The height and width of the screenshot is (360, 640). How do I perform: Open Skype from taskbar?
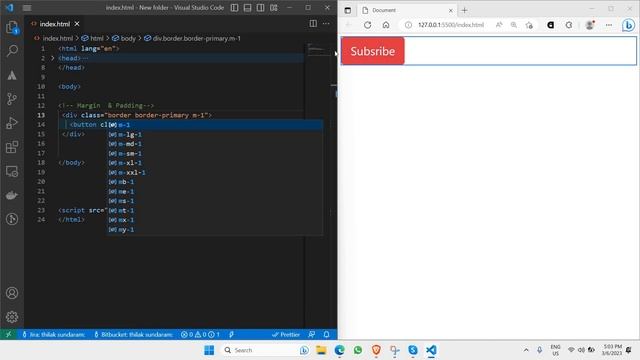(x=413, y=350)
